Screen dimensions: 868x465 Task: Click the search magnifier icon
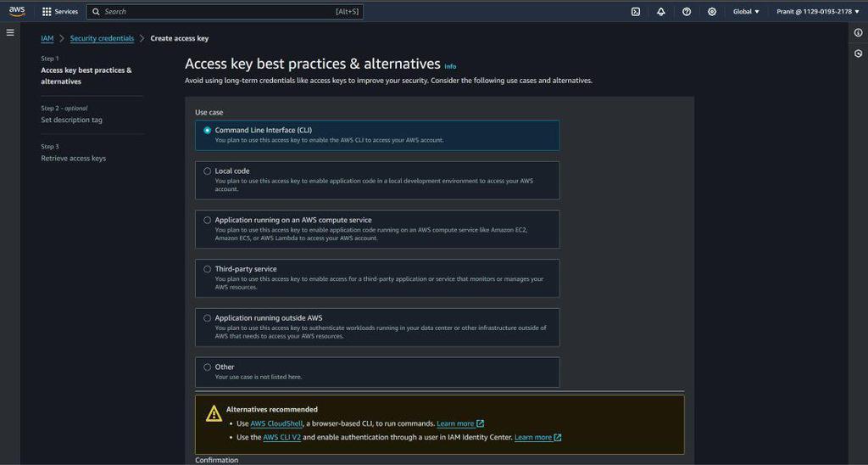(x=96, y=12)
